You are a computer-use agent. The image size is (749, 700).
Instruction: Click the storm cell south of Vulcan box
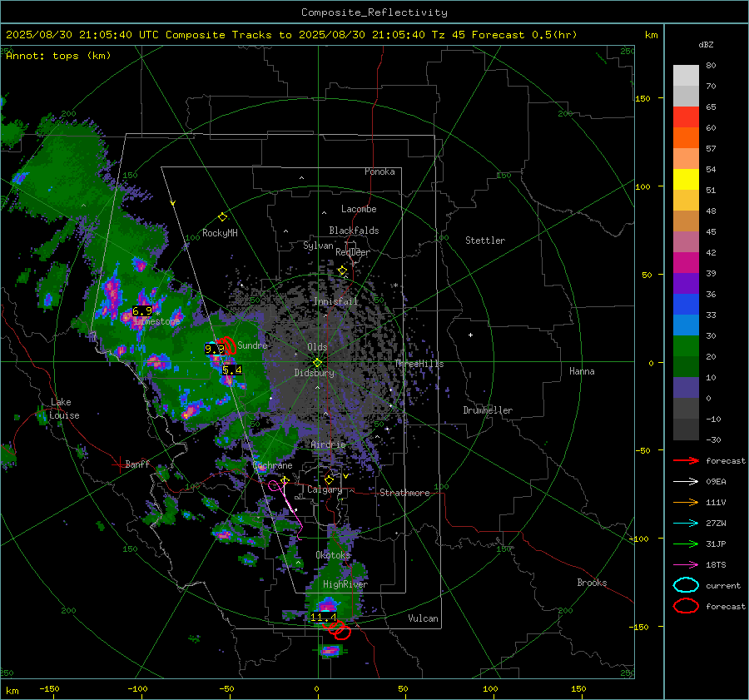coord(330,650)
